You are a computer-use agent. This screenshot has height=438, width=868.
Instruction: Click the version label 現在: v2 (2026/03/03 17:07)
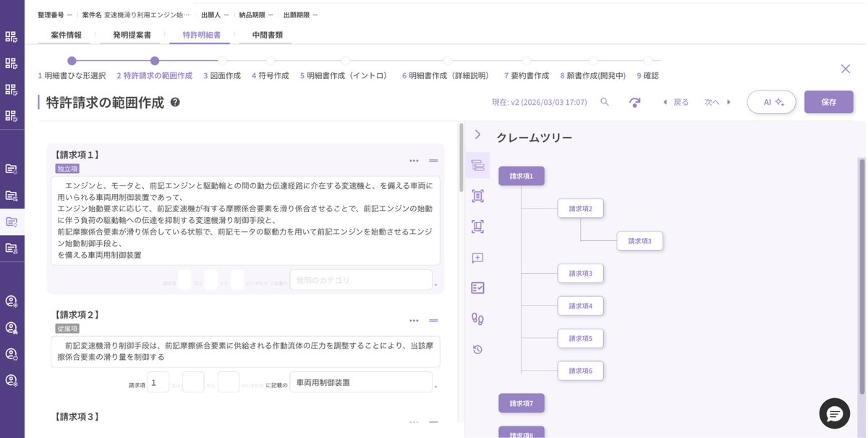coord(540,102)
